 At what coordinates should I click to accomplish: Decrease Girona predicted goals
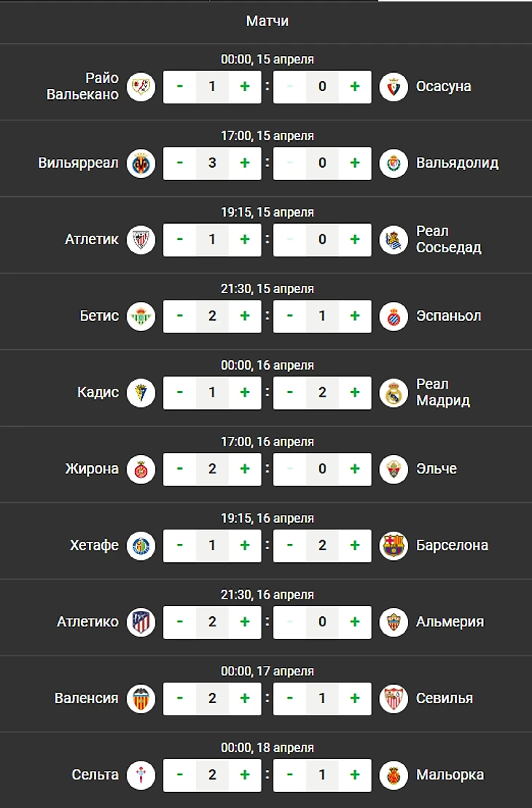pos(180,469)
